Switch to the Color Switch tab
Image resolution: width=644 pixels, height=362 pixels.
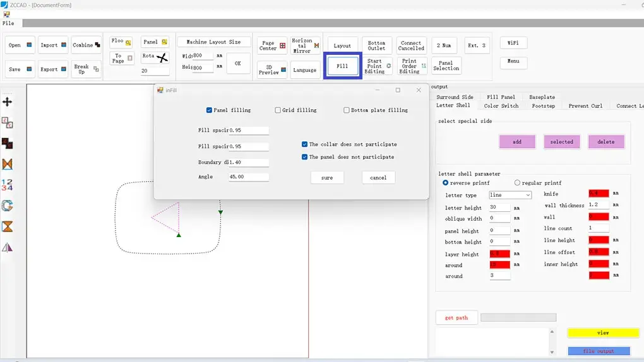click(x=501, y=106)
